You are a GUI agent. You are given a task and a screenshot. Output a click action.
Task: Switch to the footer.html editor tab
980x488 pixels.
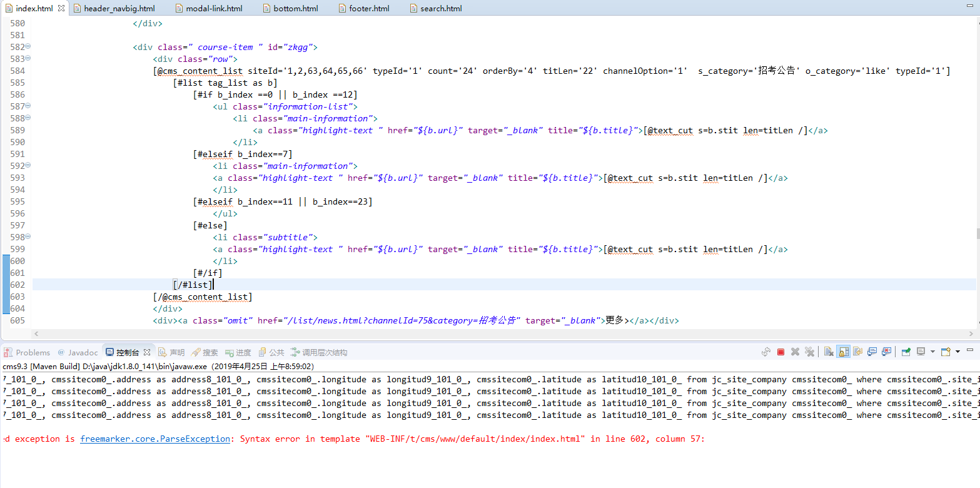[369, 9]
